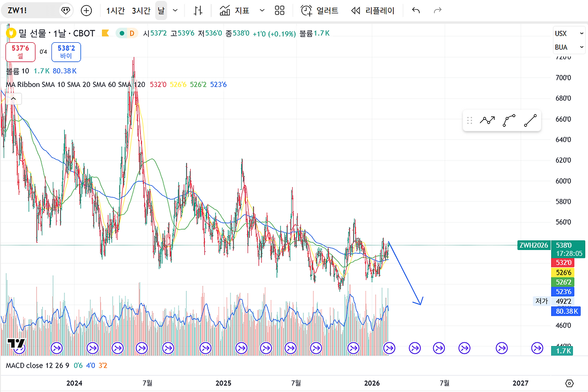Open the bar chart style selector
The width and height of the screenshot is (588, 392).
click(198, 11)
